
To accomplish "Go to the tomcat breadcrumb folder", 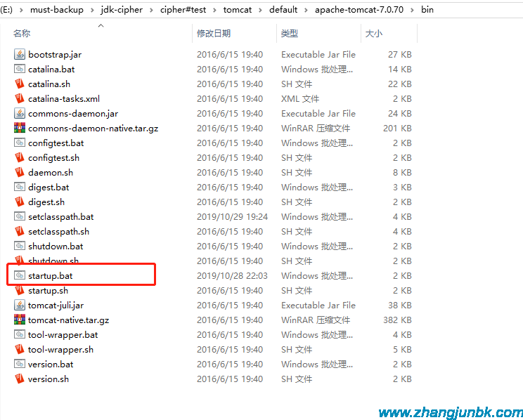I will [238, 10].
